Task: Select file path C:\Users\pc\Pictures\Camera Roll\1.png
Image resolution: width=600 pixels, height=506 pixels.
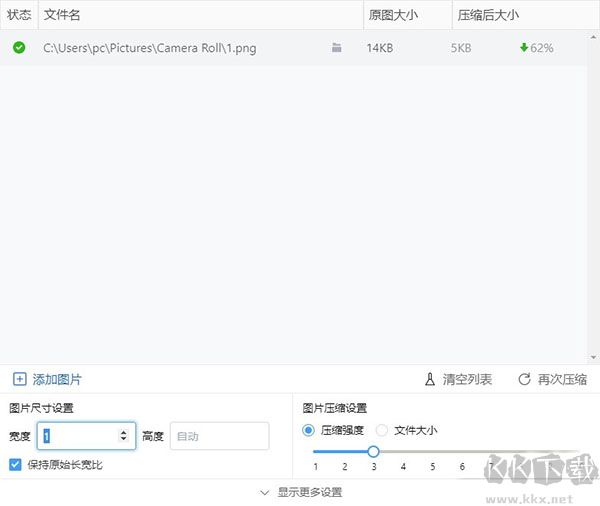Action: pos(150,48)
